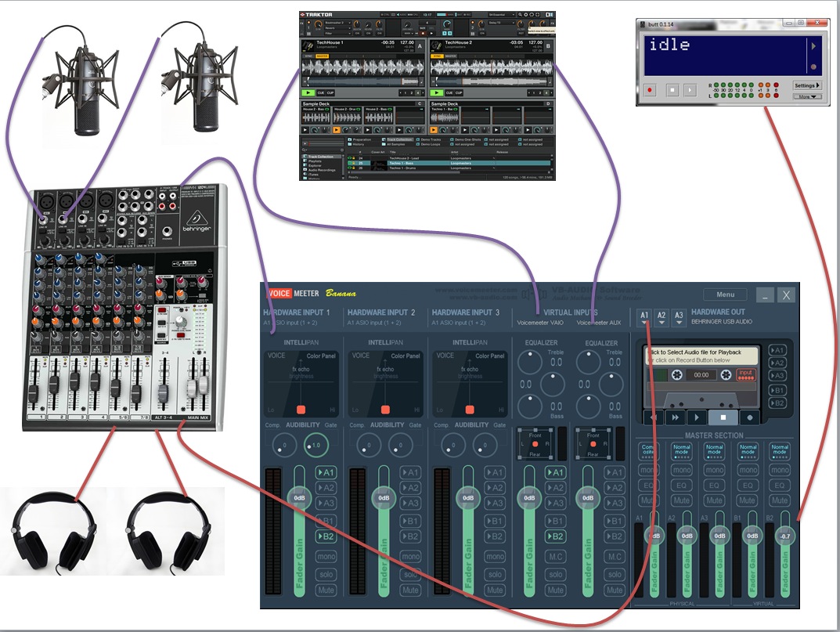Toggle SYNC on Traktor deck B
Image resolution: width=840 pixels, height=632 pixels.
(x=437, y=56)
